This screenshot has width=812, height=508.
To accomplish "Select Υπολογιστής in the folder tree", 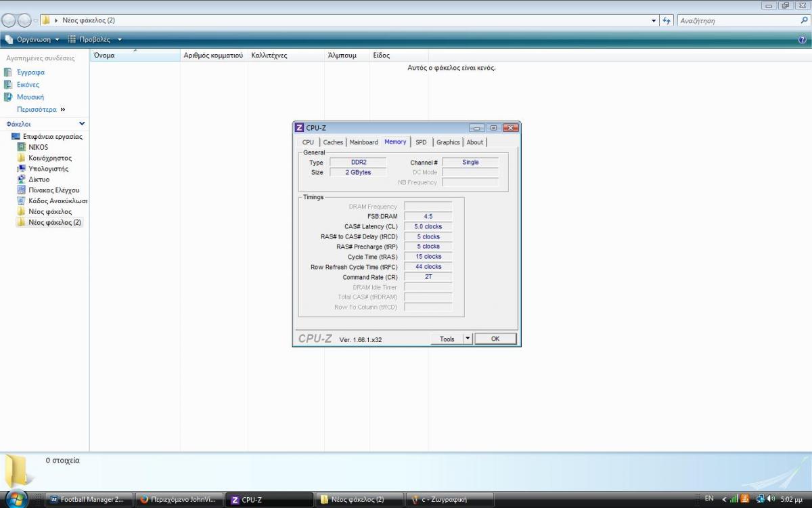I will (48, 169).
